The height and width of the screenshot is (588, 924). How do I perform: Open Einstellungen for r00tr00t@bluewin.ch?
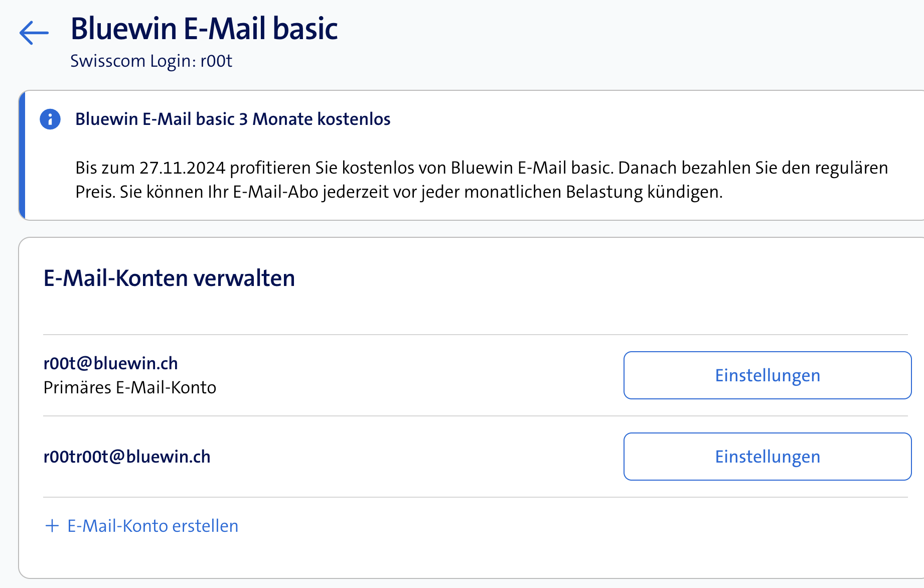767,457
